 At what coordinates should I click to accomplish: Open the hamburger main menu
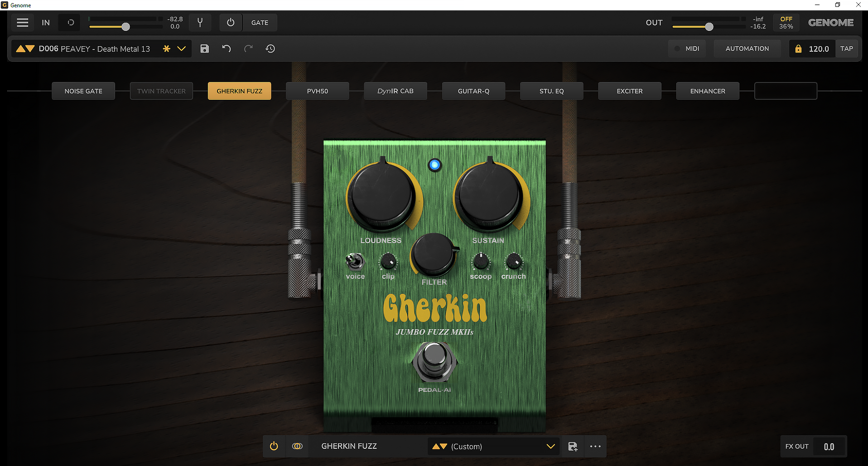coord(23,23)
